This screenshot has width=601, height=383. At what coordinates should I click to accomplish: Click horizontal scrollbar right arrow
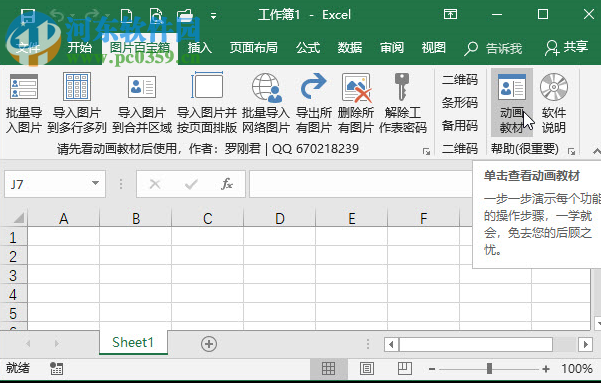tap(585, 344)
